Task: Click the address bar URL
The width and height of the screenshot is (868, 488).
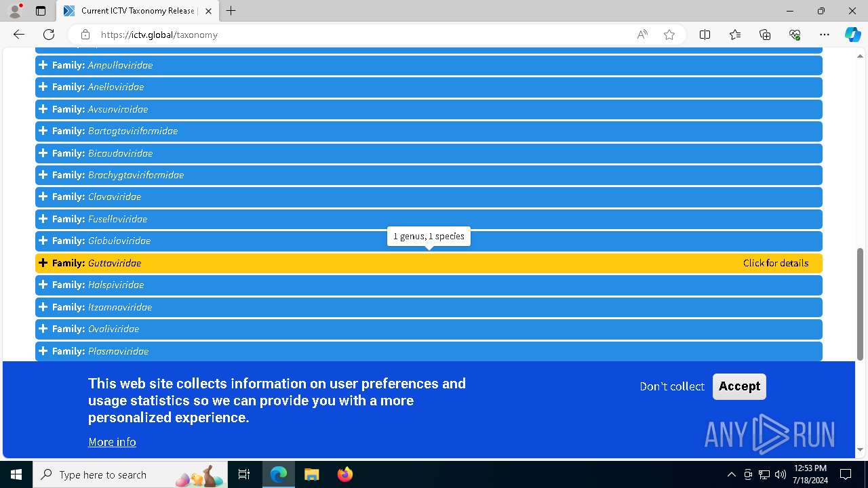Action: tap(159, 35)
